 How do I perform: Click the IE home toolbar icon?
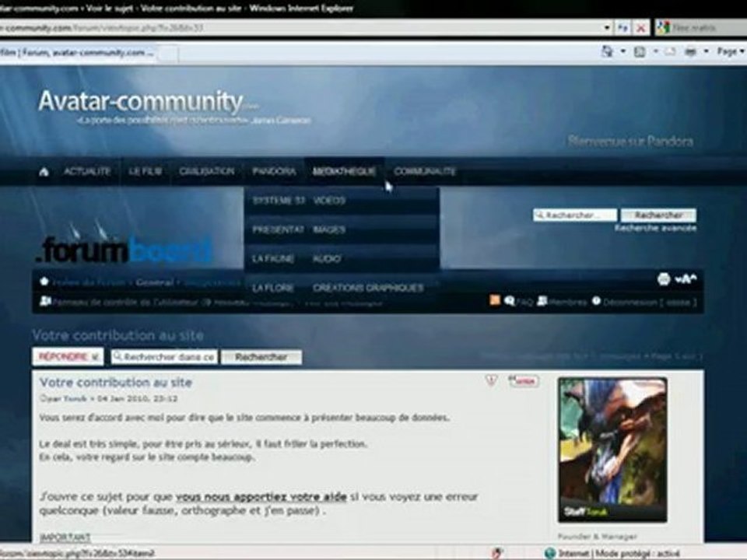608,51
